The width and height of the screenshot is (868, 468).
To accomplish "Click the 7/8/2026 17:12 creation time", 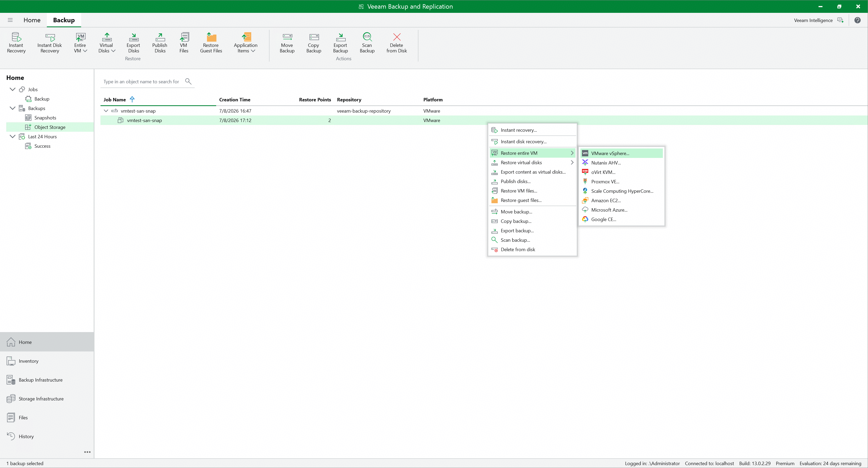I will click(x=235, y=120).
